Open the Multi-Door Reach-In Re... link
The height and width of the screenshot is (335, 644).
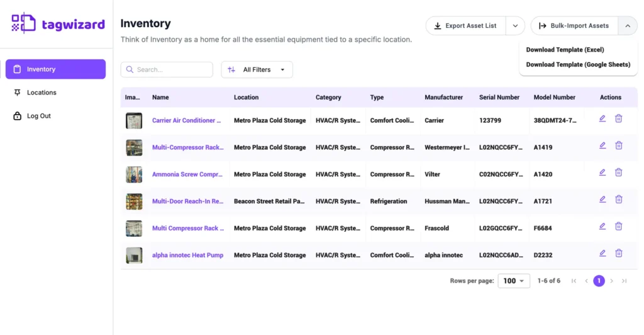coord(187,201)
